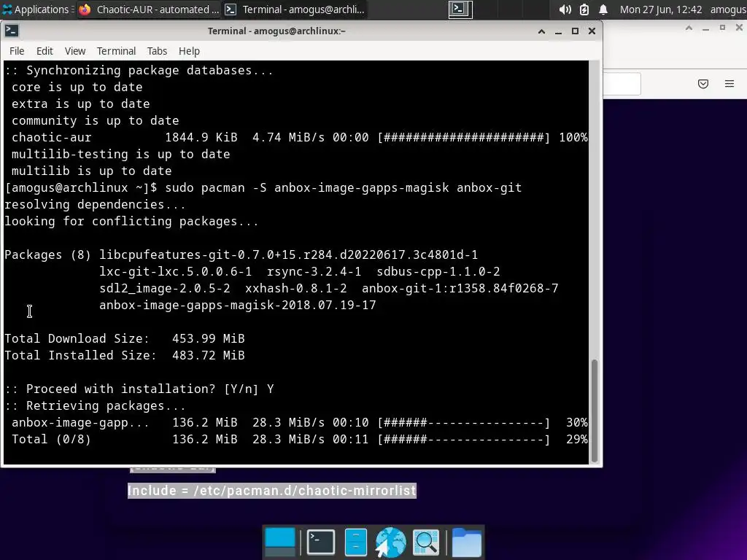Click the 'multilib-testing is up to date' line

coord(120,155)
